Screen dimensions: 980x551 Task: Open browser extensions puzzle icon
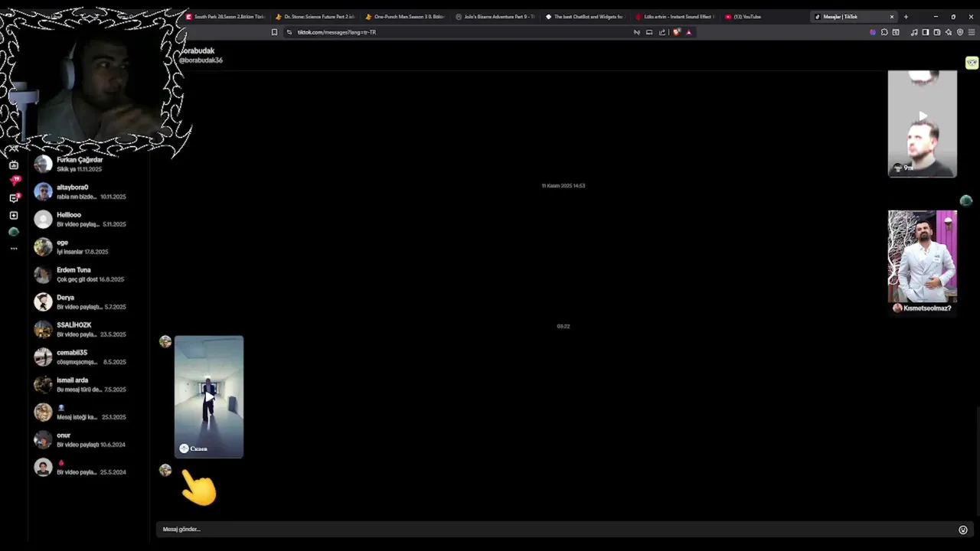tap(884, 32)
